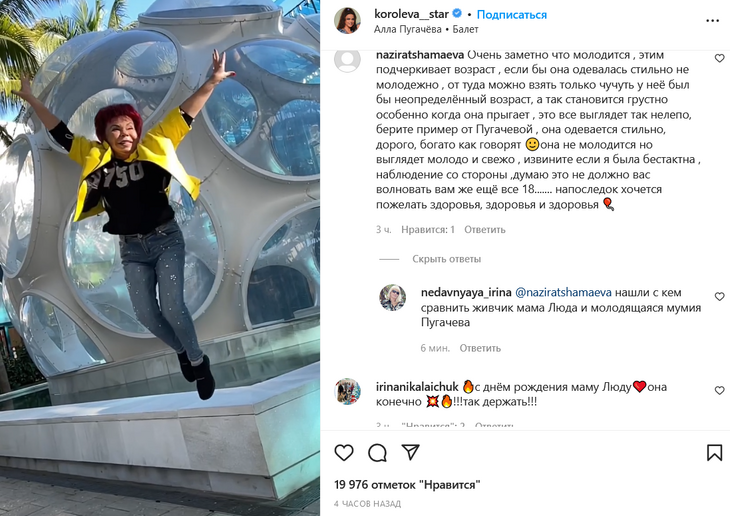Like irinanikalaichuk's comment with the heart
Screen dimensions: 730x516
719,390
